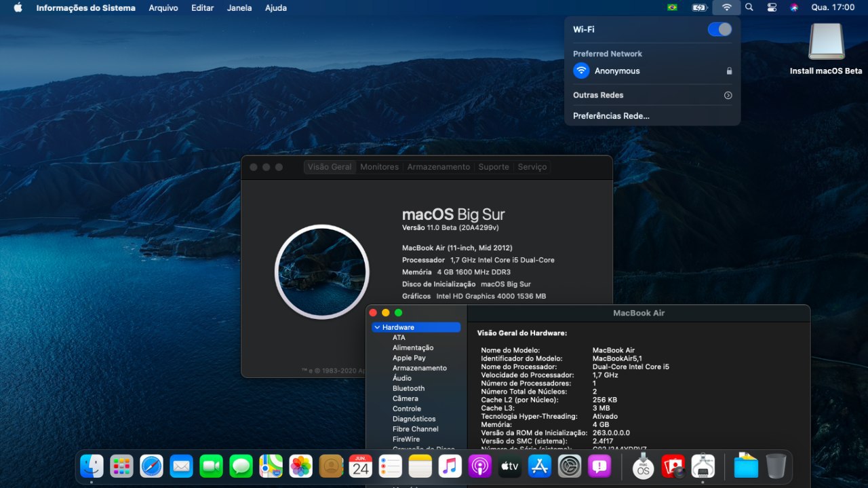
Task: Switch to the Suporte tab
Action: pyautogui.click(x=494, y=167)
